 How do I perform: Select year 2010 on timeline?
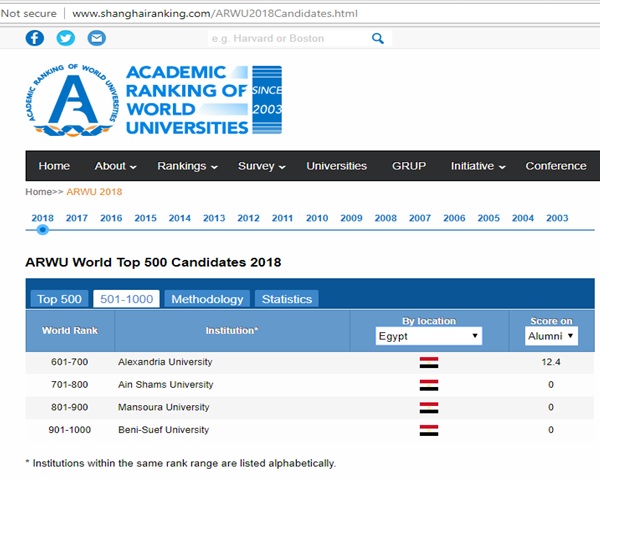coord(317,218)
